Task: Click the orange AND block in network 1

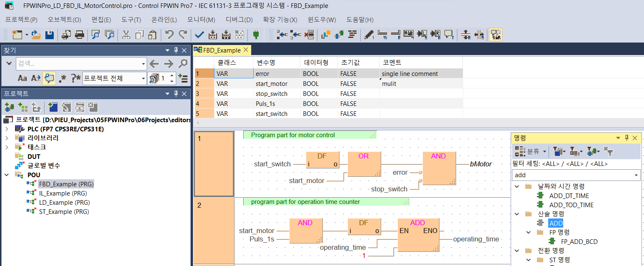Action: click(x=438, y=168)
